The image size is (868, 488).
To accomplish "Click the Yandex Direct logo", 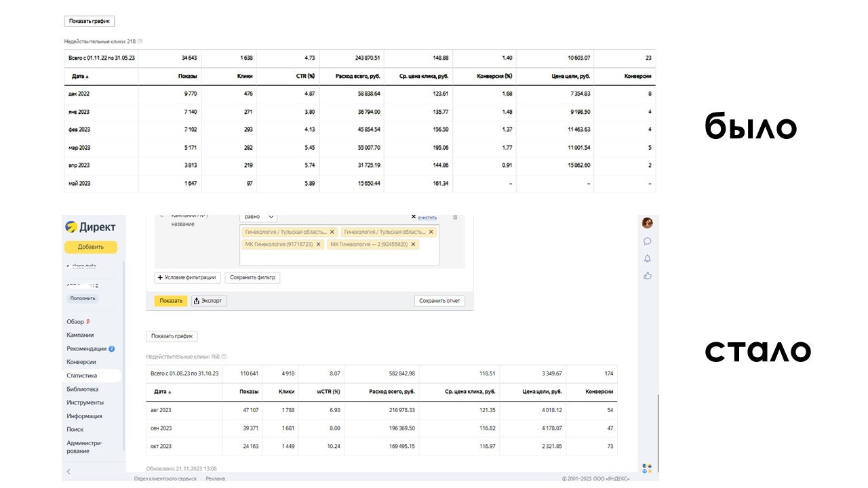I will [x=90, y=227].
